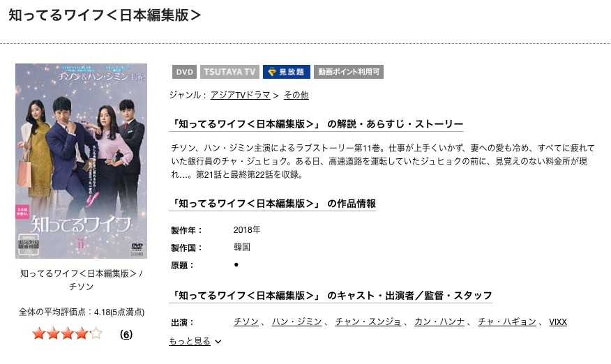Open the カン・ハンナ cast link

click(x=439, y=322)
